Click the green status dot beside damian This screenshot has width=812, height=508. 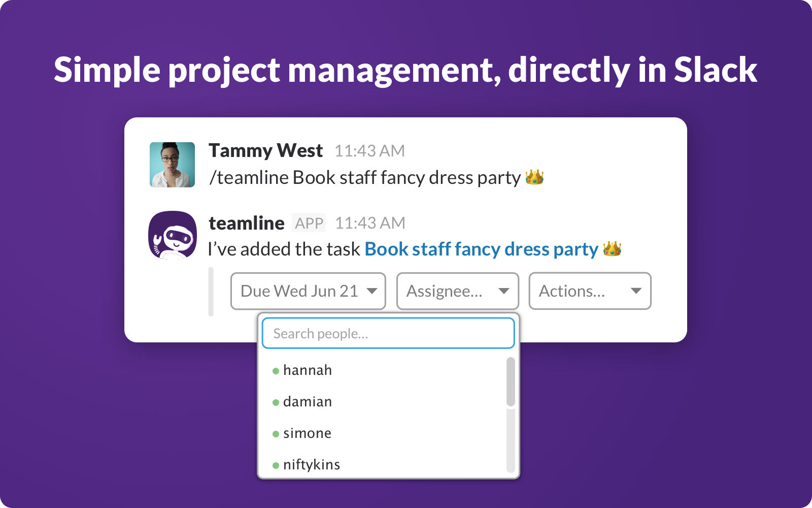(276, 403)
